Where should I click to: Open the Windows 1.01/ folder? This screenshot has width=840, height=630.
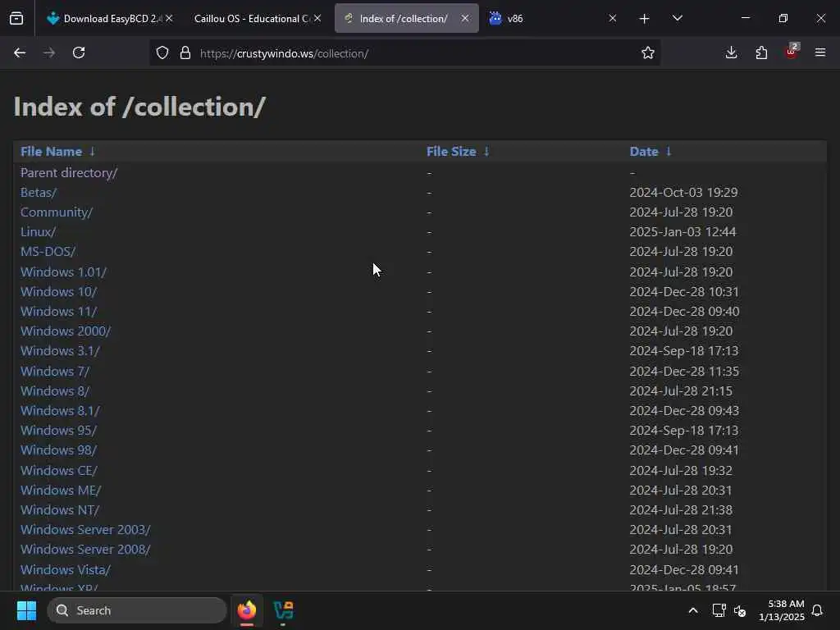pos(63,272)
